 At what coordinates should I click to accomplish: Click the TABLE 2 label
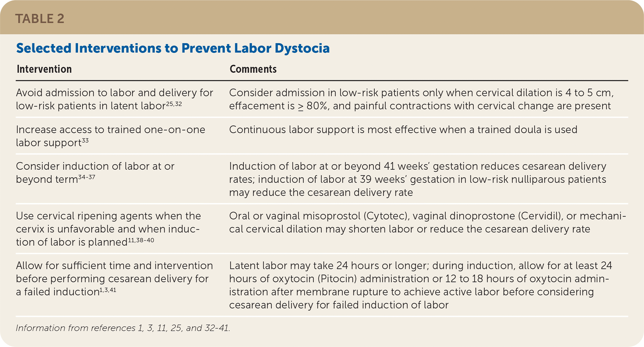click(x=40, y=19)
